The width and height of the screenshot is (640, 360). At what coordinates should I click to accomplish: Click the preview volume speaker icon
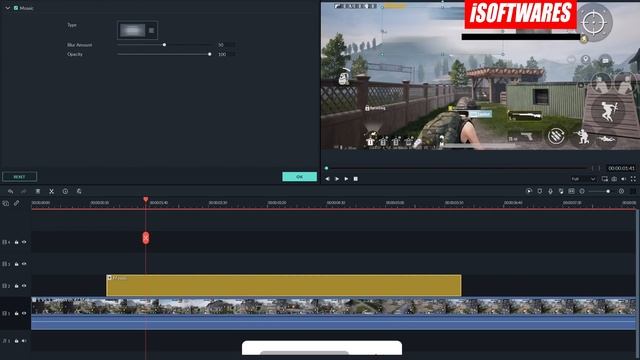click(623, 179)
